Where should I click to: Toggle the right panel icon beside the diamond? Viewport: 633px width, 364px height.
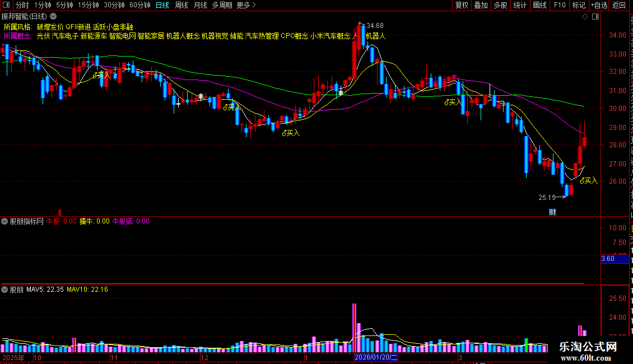[595, 17]
